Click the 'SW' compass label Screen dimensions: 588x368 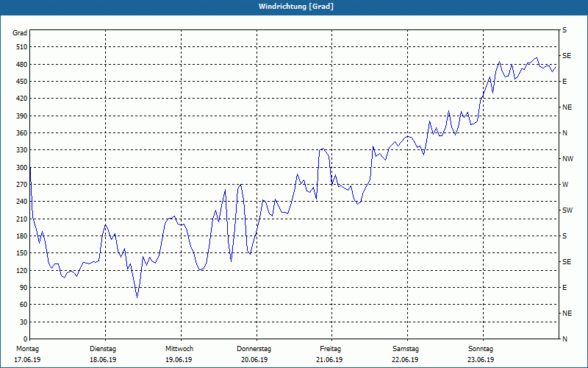(x=567, y=210)
